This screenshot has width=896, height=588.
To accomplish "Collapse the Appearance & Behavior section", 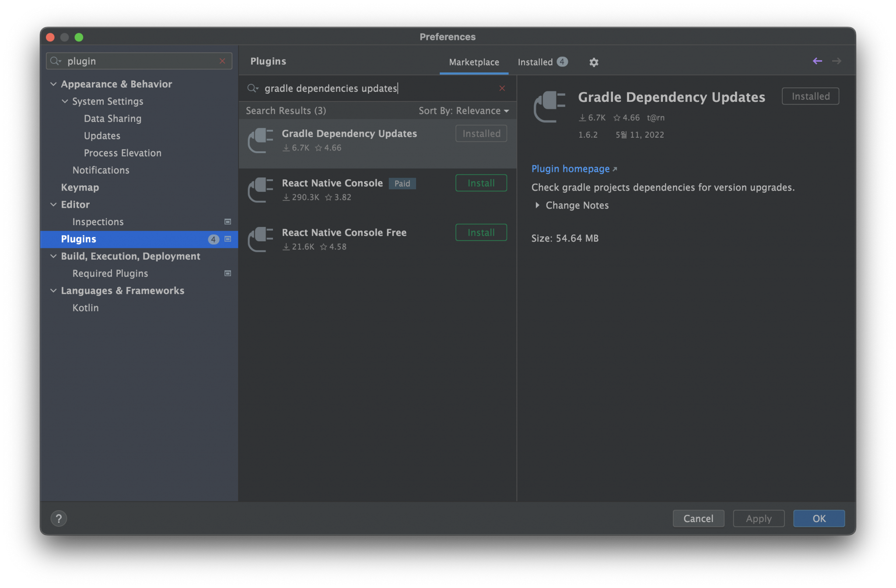I will tap(53, 84).
